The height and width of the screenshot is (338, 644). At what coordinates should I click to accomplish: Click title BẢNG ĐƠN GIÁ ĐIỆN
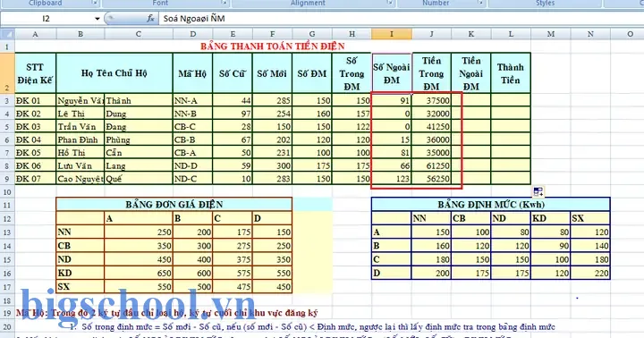(x=174, y=205)
